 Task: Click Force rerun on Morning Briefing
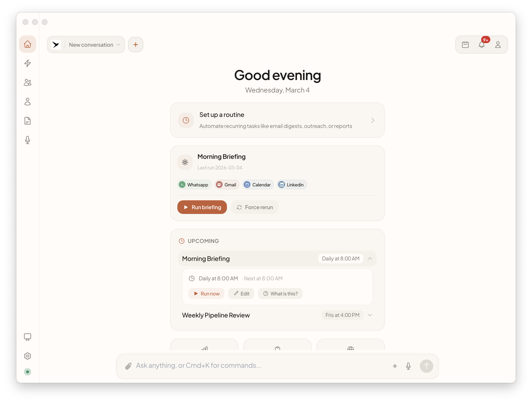pyautogui.click(x=255, y=207)
